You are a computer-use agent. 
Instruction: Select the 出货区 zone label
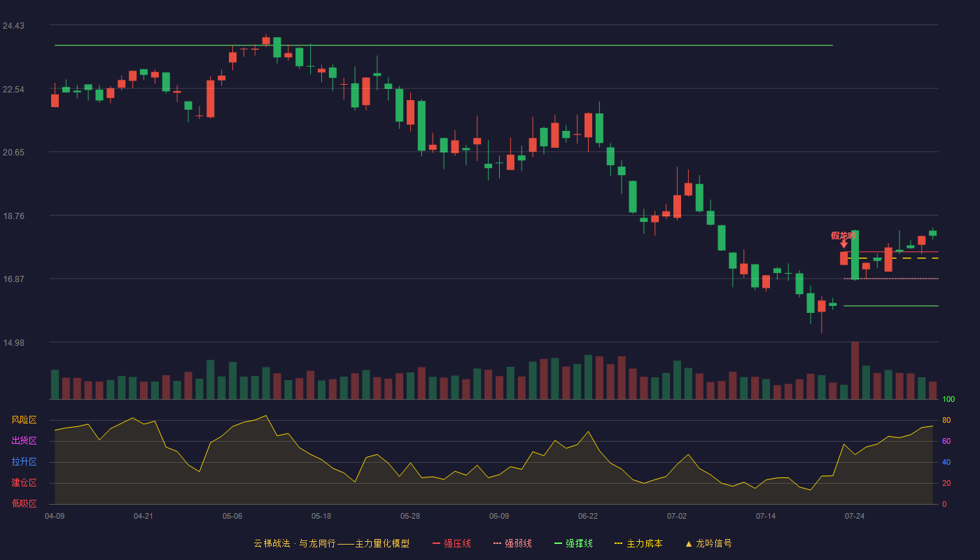tap(24, 441)
